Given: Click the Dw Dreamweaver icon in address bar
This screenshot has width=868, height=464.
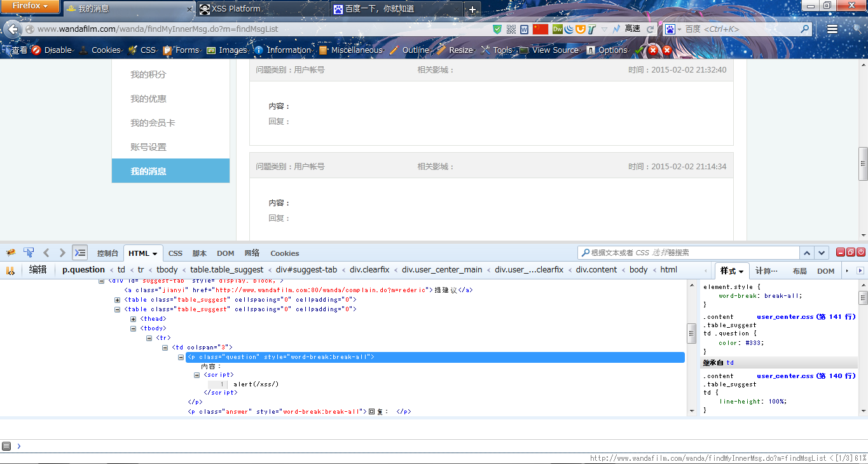Looking at the screenshot, I should [x=557, y=29].
